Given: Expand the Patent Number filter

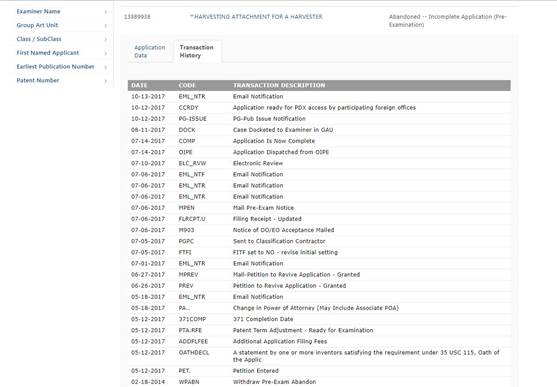Looking at the screenshot, I should coord(61,81).
